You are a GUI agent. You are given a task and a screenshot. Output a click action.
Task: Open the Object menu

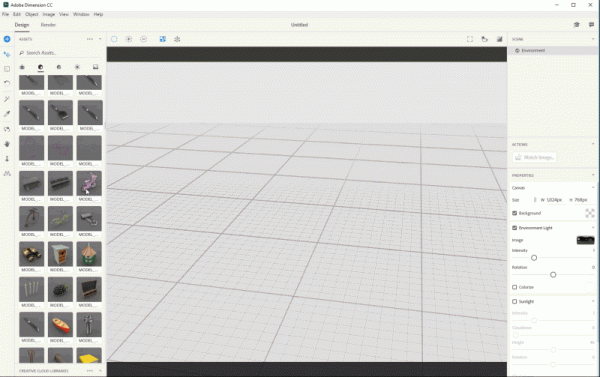32,14
